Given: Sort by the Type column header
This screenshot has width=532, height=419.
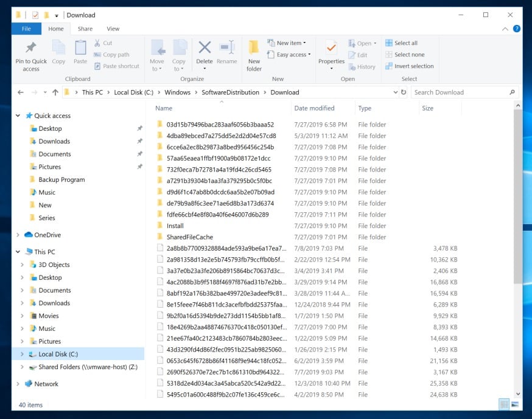Looking at the screenshot, I should pos(365,108).
